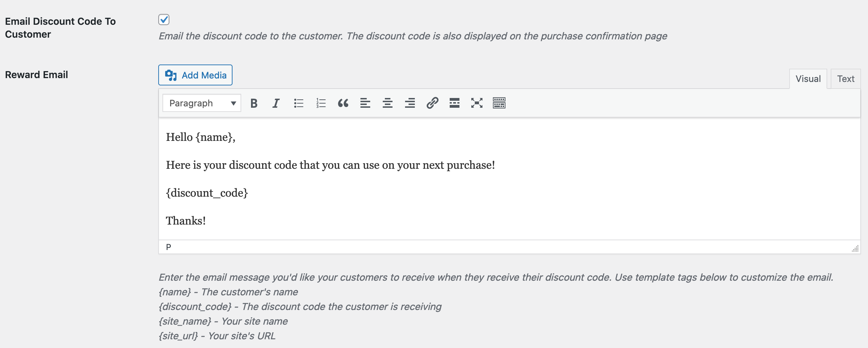Open the Paragraph format dropdown
The width and height of the screenshot is (868, 348).
[202, 103]
